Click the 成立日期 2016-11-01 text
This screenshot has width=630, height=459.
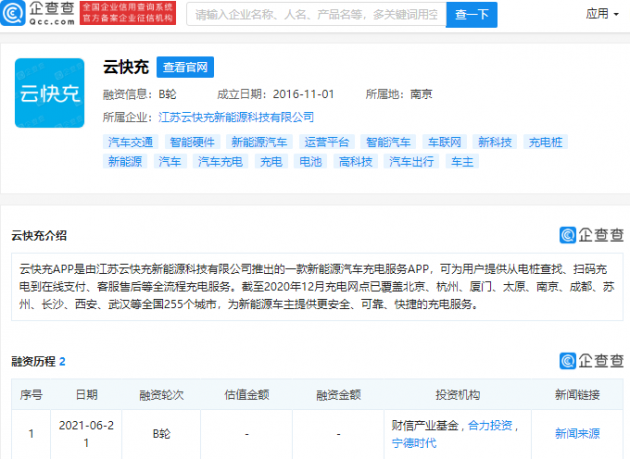click(276, 94)
